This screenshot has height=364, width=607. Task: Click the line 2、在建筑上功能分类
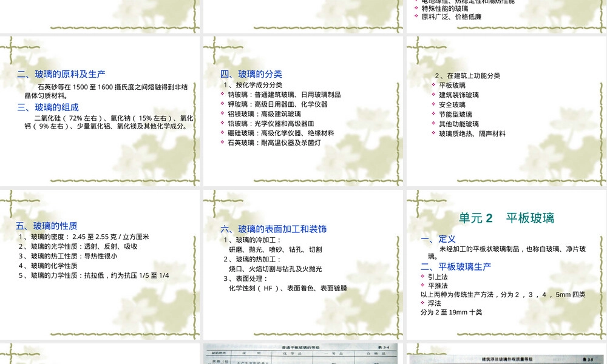[x=467, y=76]
